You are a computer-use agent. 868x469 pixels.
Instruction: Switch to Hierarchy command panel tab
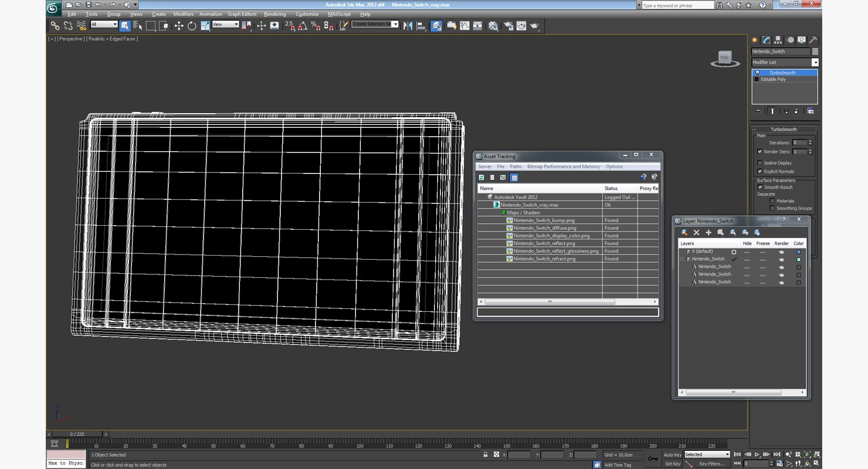[x=778, y=40]
